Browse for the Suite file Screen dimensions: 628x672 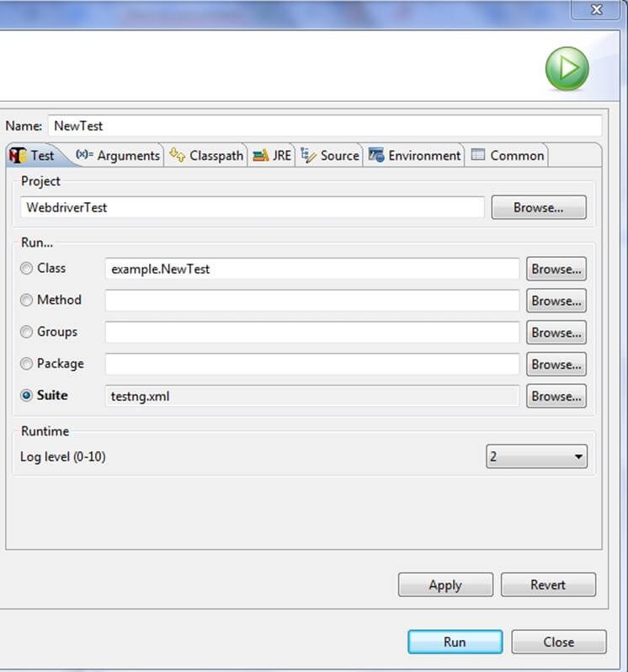(556, 397)
